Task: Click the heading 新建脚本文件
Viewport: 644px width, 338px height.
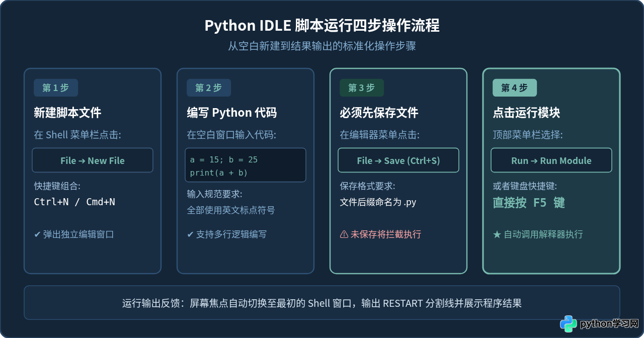Action: click(x=67, y=113)
